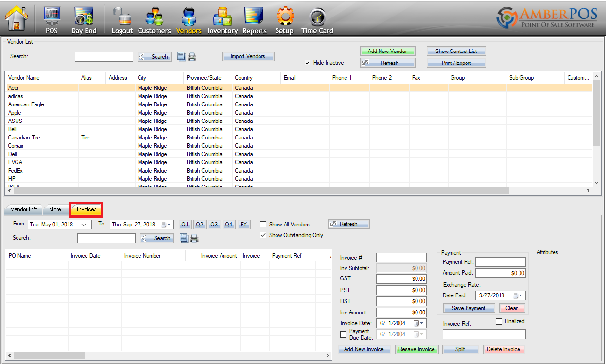
Task: Open the Date Paid calendar dropdown
Action: (x=518, y=295)
